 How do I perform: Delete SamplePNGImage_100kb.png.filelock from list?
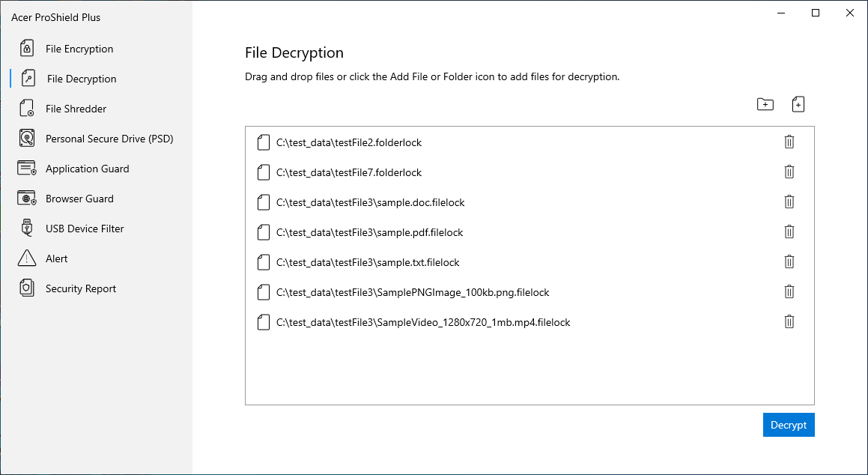pos(789,292)
